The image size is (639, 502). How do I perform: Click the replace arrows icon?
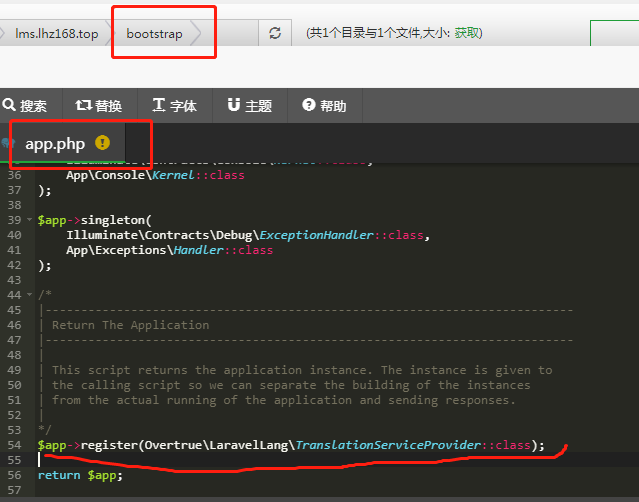click(84, 105)
